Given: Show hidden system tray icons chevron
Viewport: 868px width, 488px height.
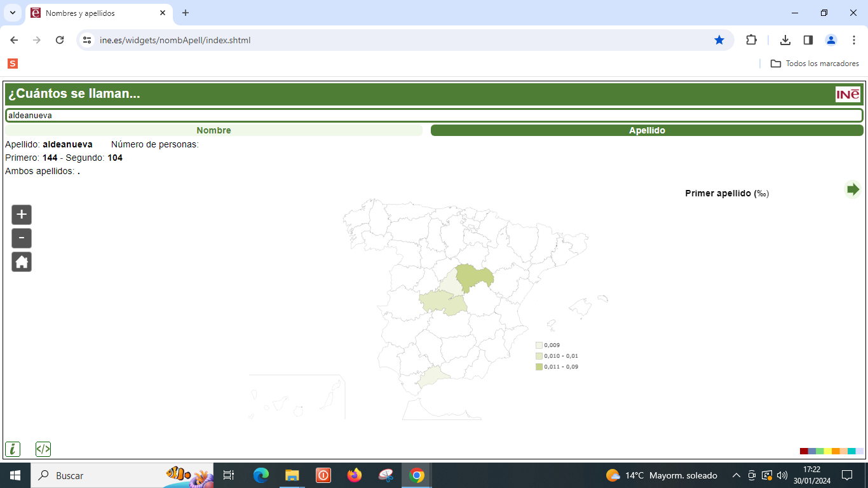Looking at the screenshot, I should [x=736, y=475].
